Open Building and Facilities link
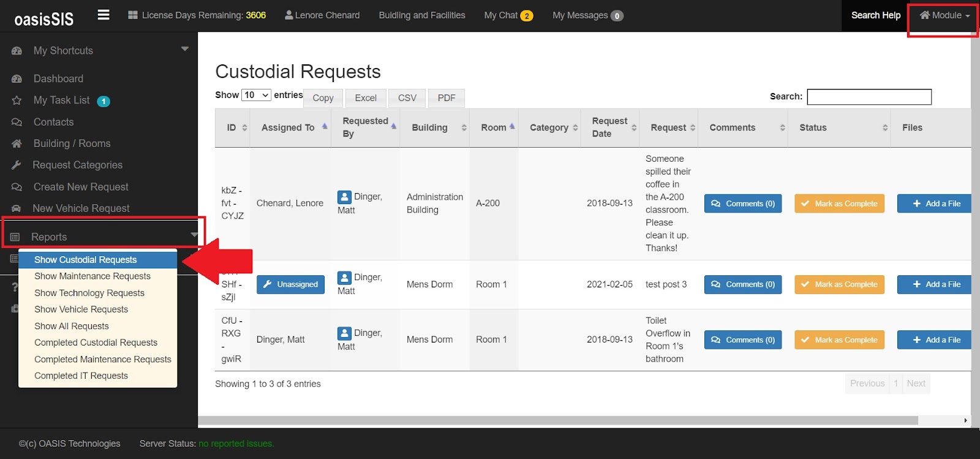The width and height of the screenshot is (980, 459). coord(422,15)
